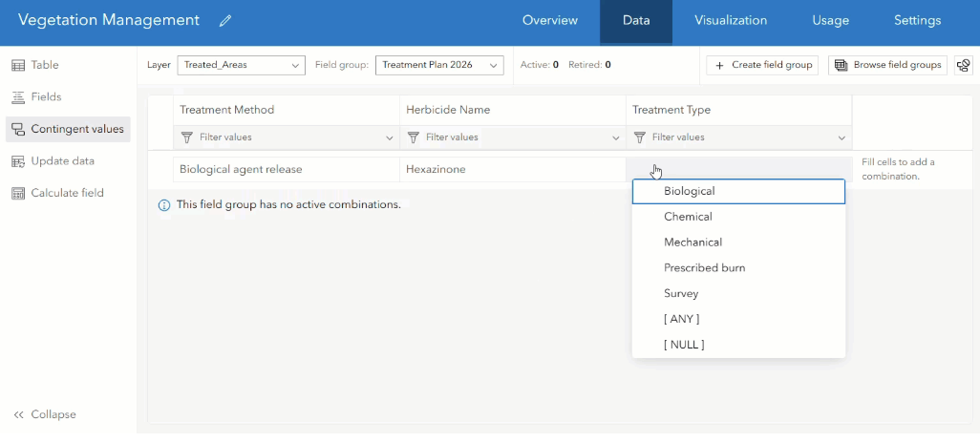Click the Fields sidebar icon
This screenshot has height=443, width=980.
pos(19,96)
